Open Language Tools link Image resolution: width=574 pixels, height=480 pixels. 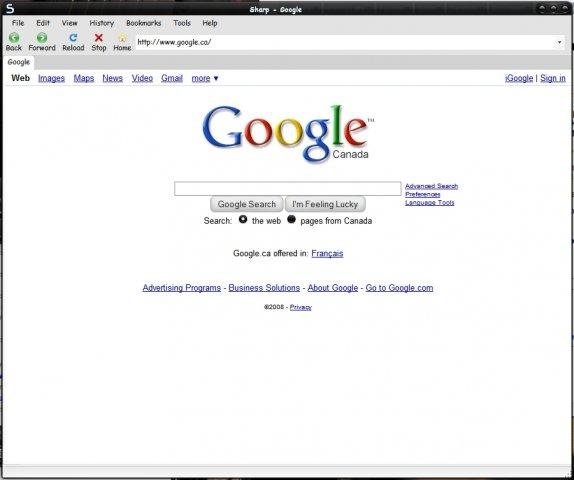tap(430, 202)
